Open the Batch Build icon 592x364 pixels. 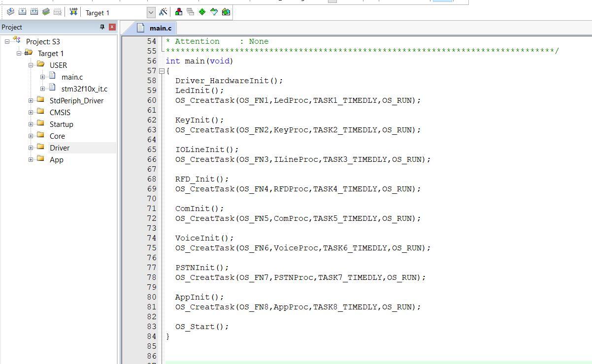(46, 12)
